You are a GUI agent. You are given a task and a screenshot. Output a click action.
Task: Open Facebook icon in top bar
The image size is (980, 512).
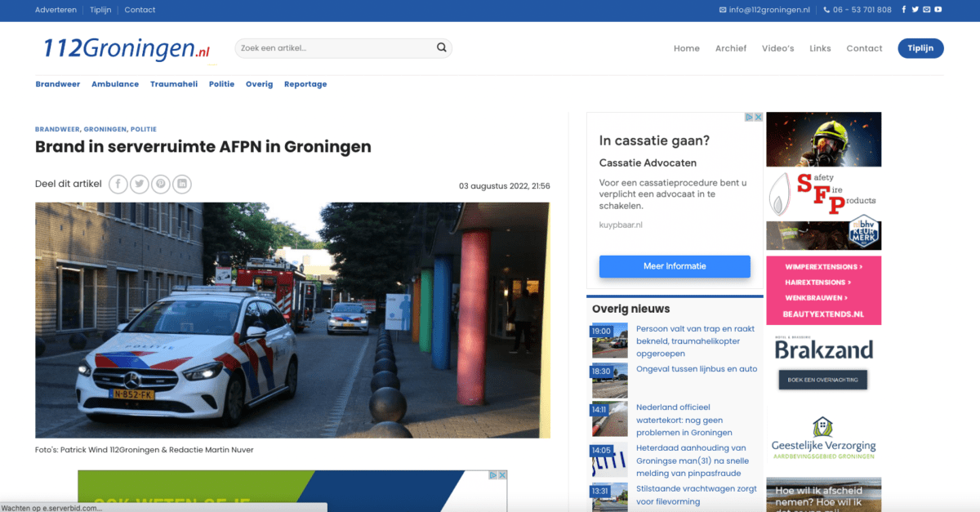click(904, 10)
